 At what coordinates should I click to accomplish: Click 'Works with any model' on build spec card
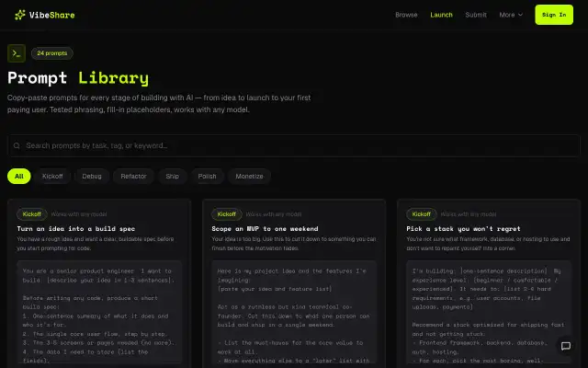pyautogui.click(x=79, y=214)
